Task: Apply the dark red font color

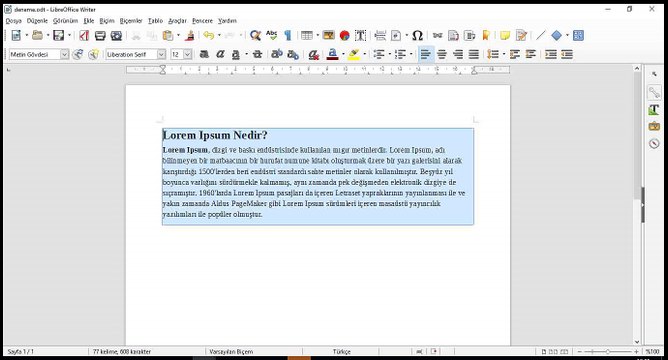Action: [x=333, y=54]
